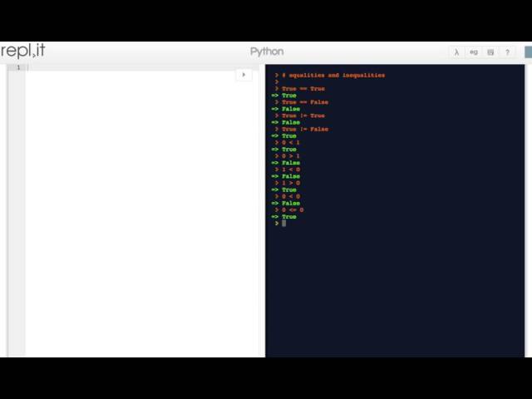
Task: Run the code with the play arrow
Action: (x=244, y=75)
